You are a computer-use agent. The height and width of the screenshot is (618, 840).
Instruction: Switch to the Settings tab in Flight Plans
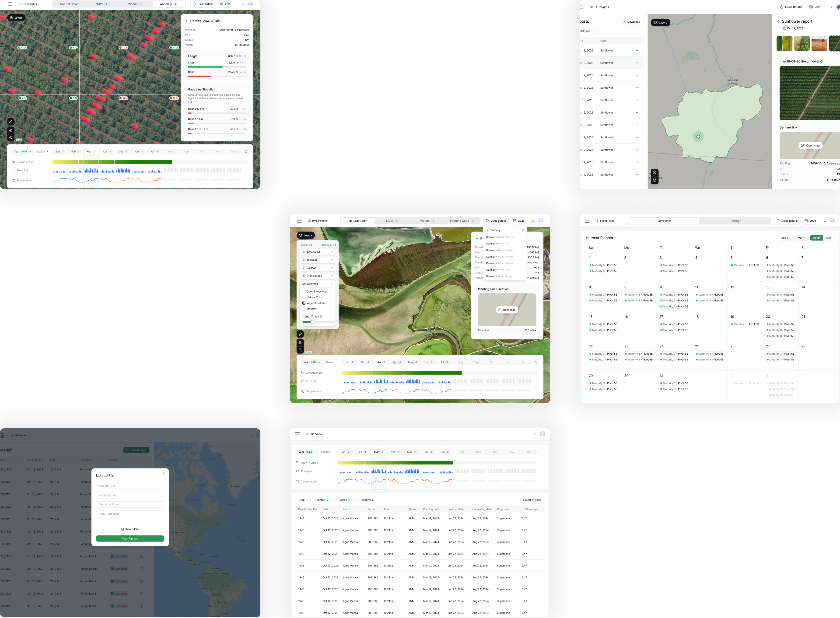pos(735,221)
